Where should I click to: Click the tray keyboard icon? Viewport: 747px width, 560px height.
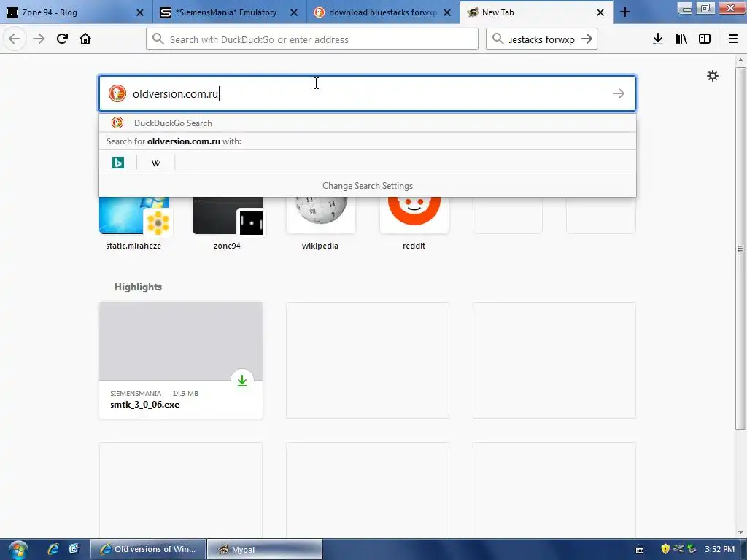tap(639, 550)
